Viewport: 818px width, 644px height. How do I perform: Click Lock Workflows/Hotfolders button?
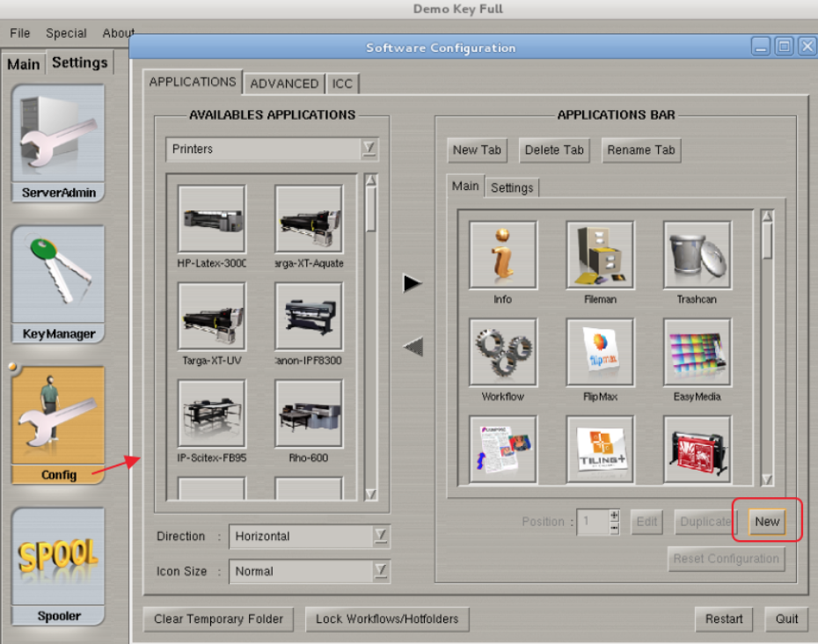tap(387, 618)
